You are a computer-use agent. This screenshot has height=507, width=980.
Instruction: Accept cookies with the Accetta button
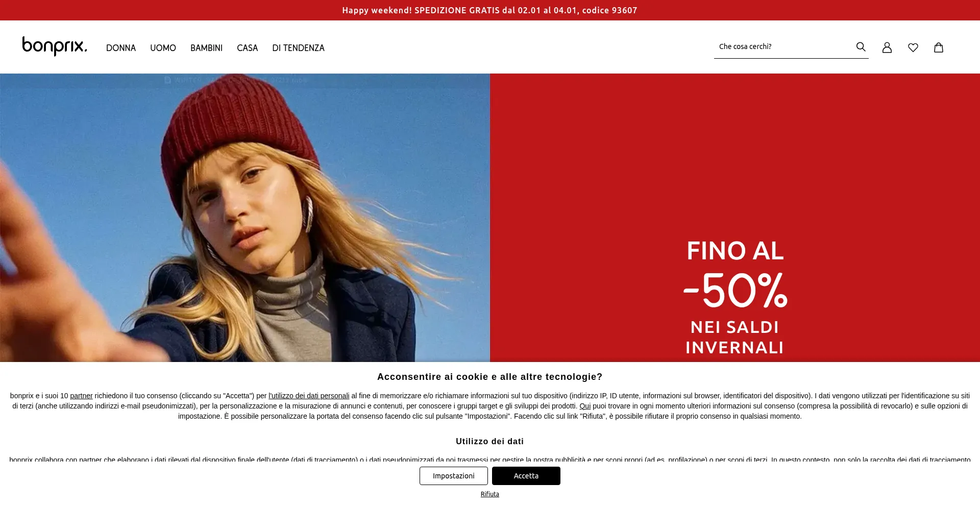tap(526, 476)
